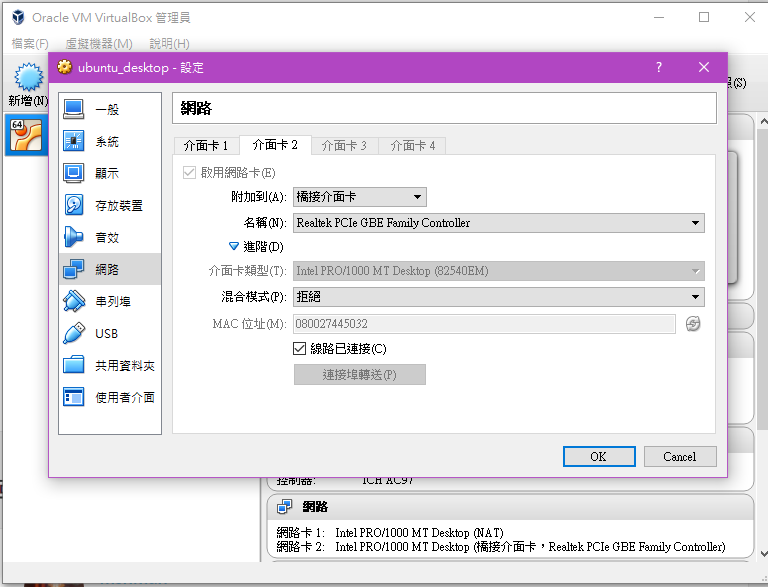Click the VirtualBox logo in title bar
This screenshot has width=768, height=587.
[x=18, y=17]
